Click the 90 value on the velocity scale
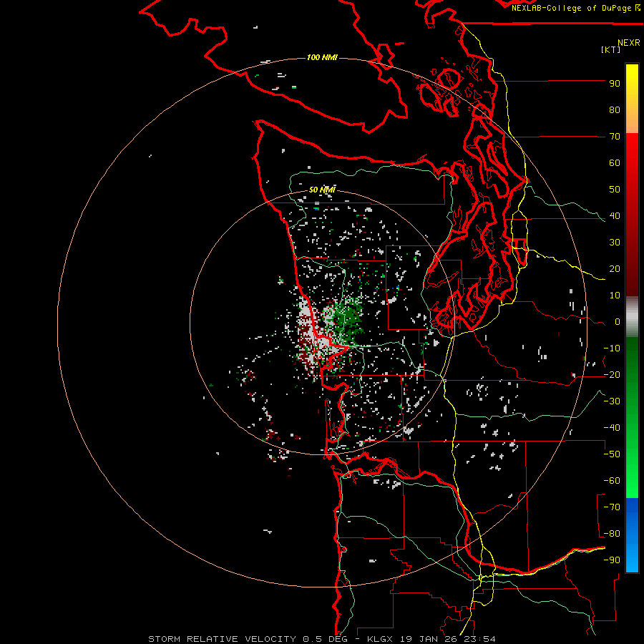 click(615, 84)
